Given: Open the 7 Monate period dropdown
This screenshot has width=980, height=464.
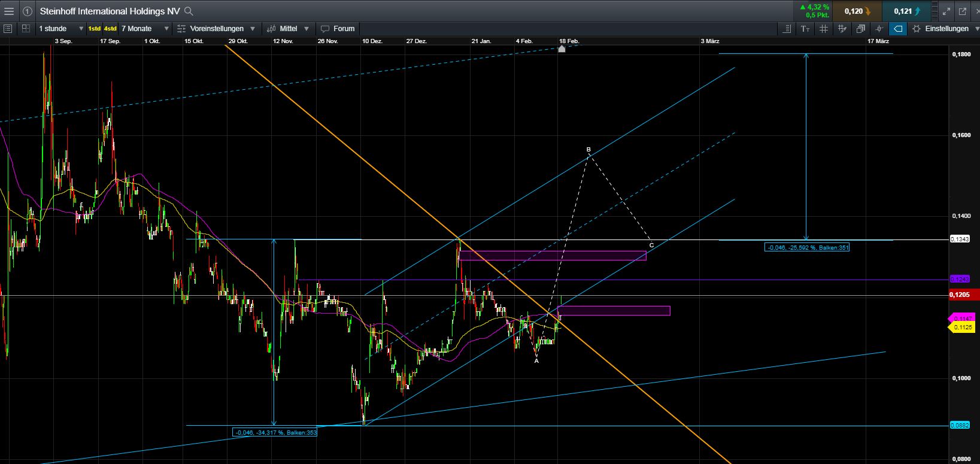Looking at the screenshot, I should (145, 28).
